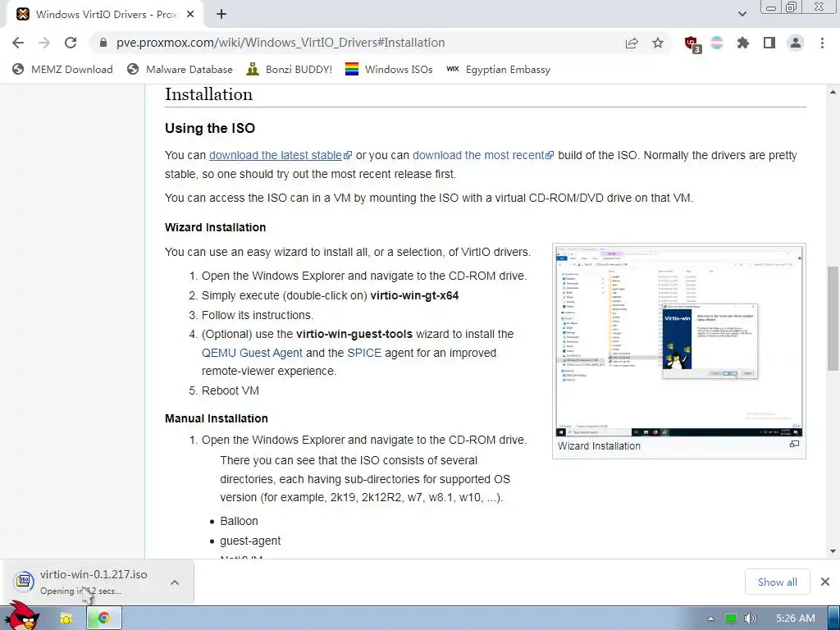Image resolution: width=840 pixels, height=630 pixels.
Task: Share this page via share icon
Action: pyautogui.click(x=632, y=43)
